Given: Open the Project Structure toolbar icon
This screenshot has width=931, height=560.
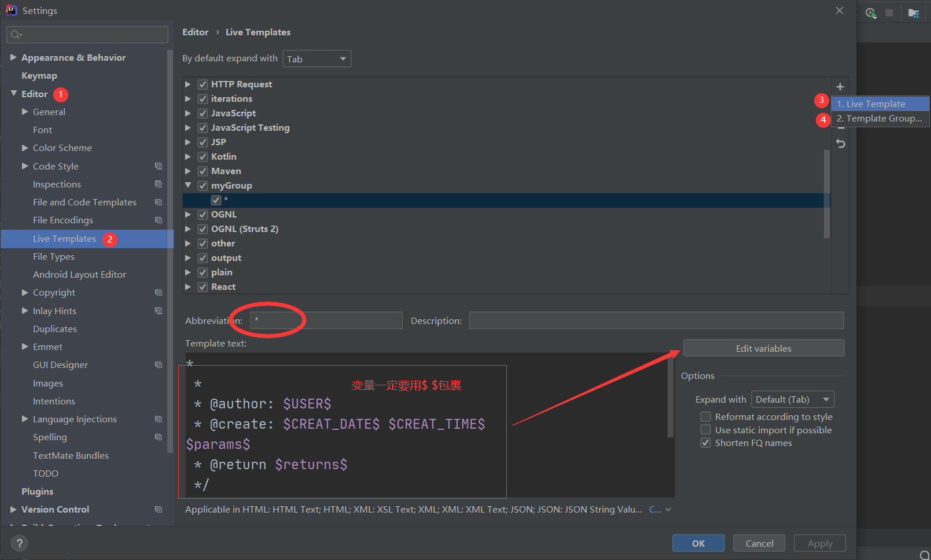Looking at the screenshot, I should [914, 12].
